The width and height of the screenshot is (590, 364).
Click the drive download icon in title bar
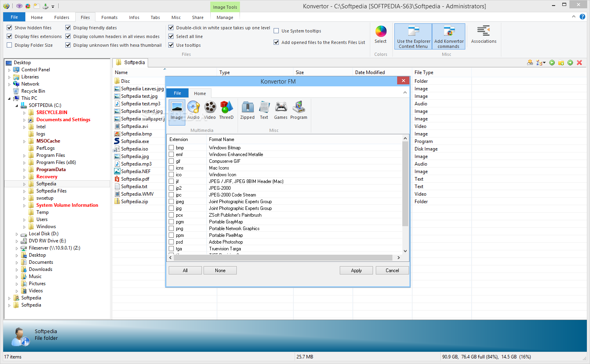tap(45, 6)
